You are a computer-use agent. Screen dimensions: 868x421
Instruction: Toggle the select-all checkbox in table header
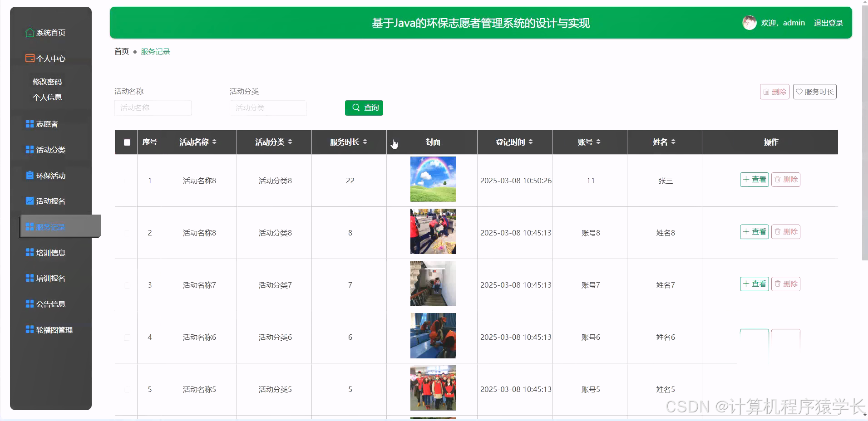[127, 142]
